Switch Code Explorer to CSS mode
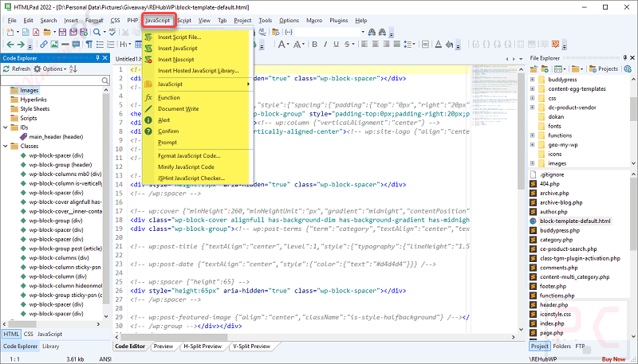 coord(28,334)
